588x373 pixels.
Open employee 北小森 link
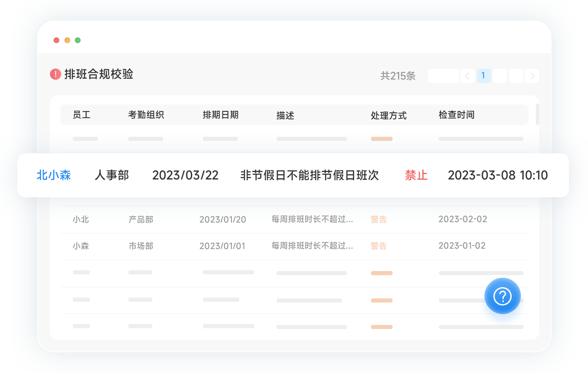[54, 175]
